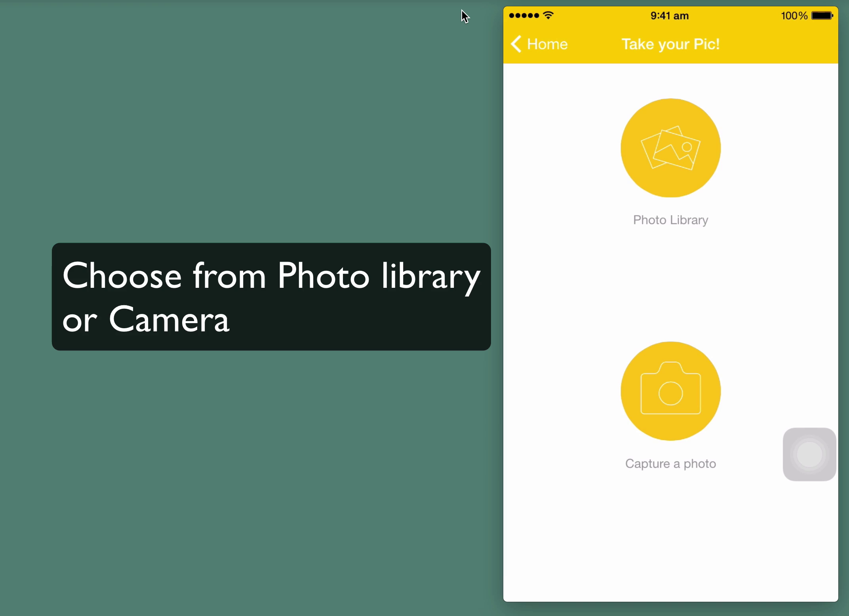Click the battery icon in status bar
Screen dimensions: 849x616
822,15
